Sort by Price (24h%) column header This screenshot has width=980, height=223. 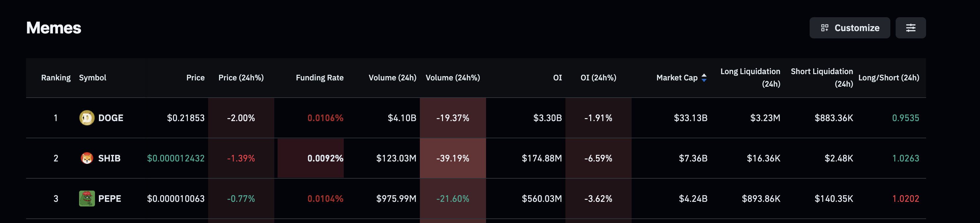(241, 78)
